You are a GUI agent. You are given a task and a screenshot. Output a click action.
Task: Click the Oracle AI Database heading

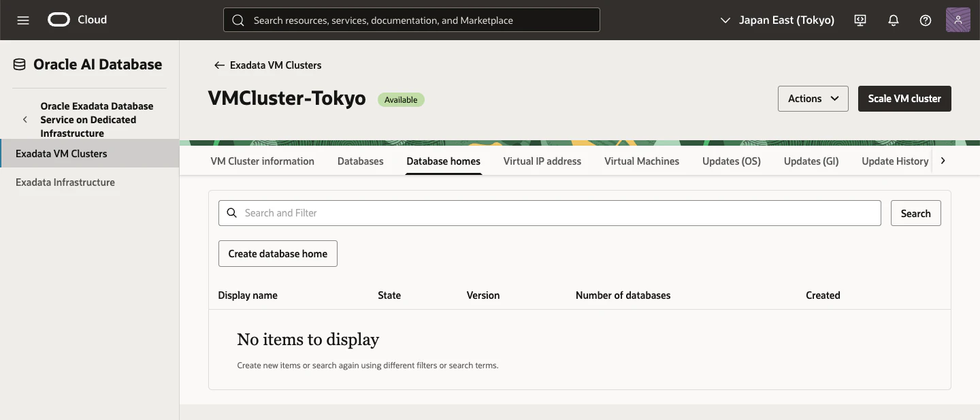[x=98, y=65]
